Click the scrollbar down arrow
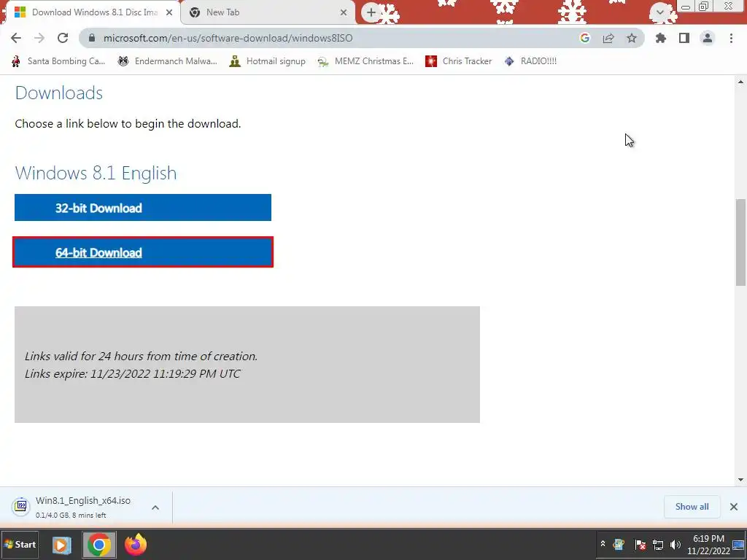747x560 pixels. click(740, 480)
